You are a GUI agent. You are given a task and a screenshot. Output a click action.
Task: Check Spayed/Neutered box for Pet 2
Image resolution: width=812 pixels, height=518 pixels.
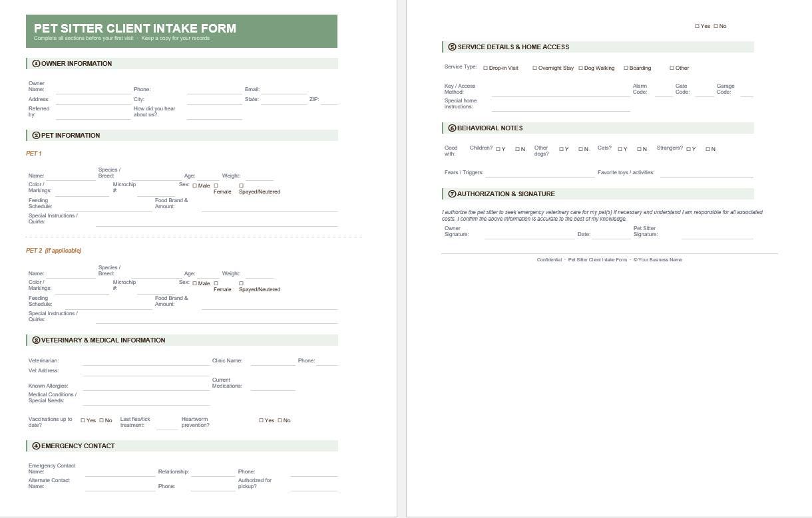tap(241, 283)
